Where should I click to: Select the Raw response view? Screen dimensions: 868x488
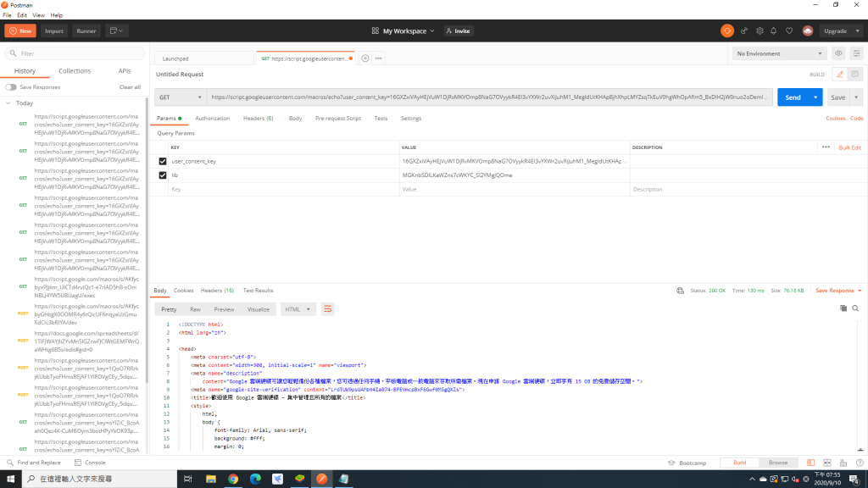tap(195, 309)
